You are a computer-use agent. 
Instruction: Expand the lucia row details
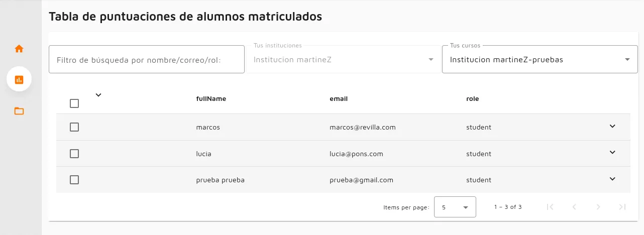pos(612,152)
